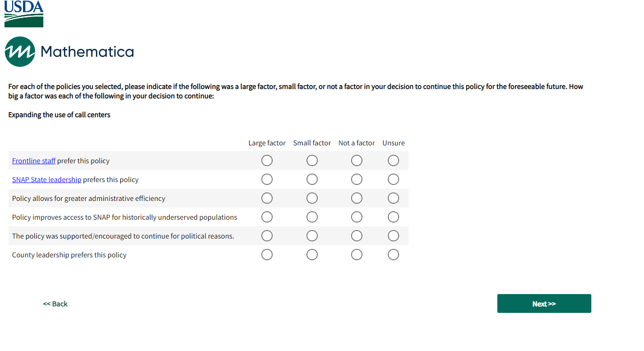
Task: Select Unsure for County leadership preference
Action: click(x=393, y=255)
